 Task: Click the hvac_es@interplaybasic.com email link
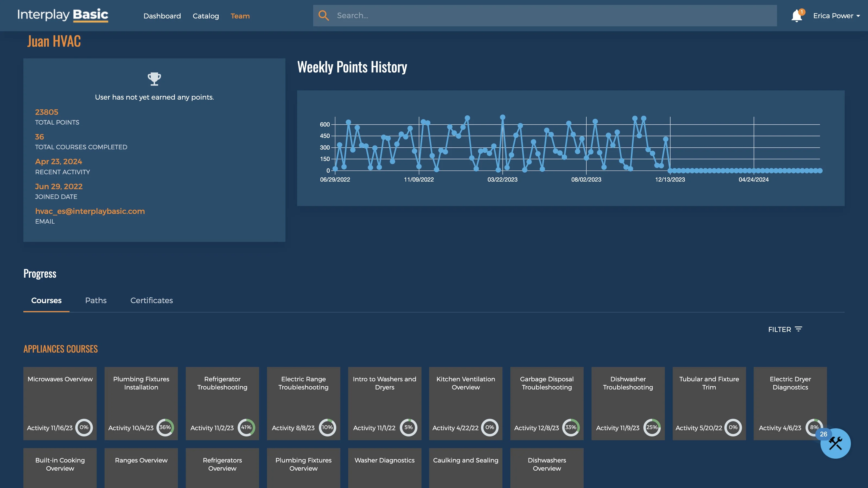[x=90, y=211]
